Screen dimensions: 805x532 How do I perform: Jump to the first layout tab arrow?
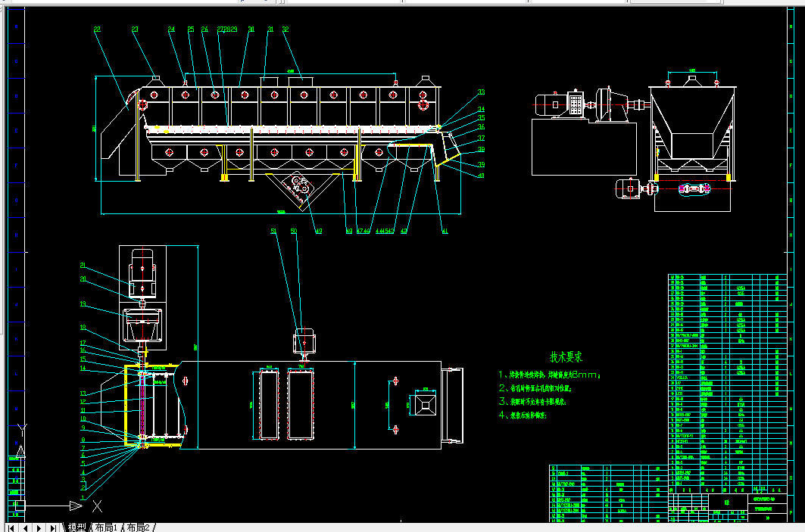click(x=11, y=527)
